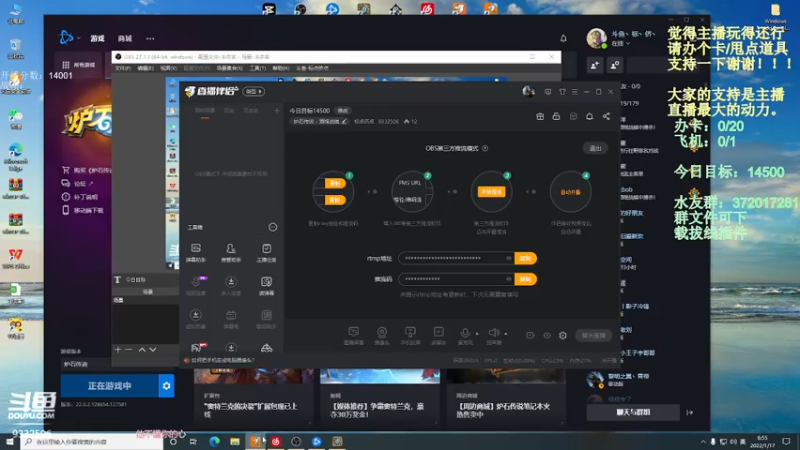800x450 pixels.
Task: Copy the stream key with orange button
Action: point(526,279)
